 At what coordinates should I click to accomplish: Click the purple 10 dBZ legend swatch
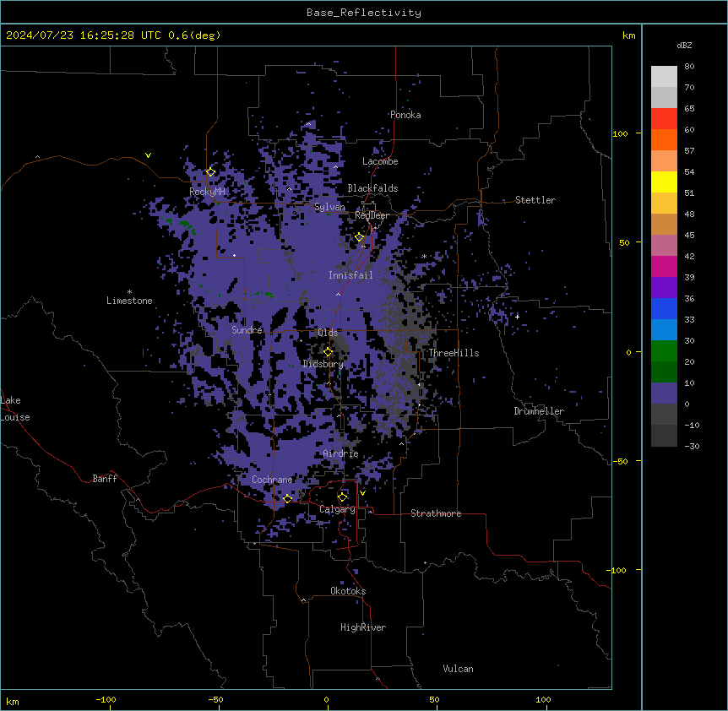tap(664, 393)
